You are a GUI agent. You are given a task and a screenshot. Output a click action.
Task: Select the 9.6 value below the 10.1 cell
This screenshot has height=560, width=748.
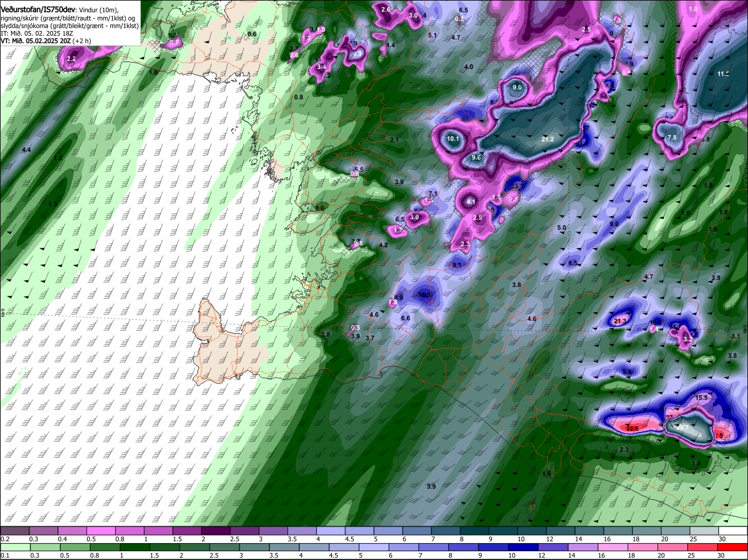coord(476,157)
